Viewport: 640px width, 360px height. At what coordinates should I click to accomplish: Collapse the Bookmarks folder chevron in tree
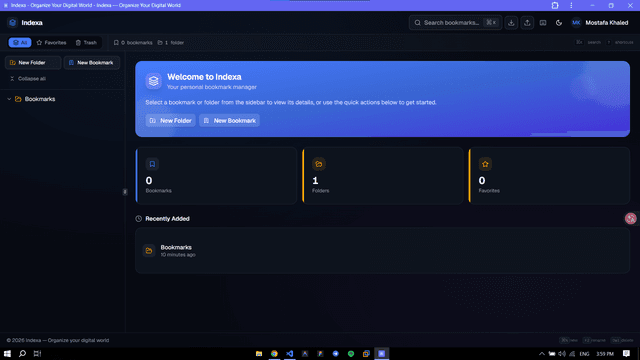coord(9,99)
